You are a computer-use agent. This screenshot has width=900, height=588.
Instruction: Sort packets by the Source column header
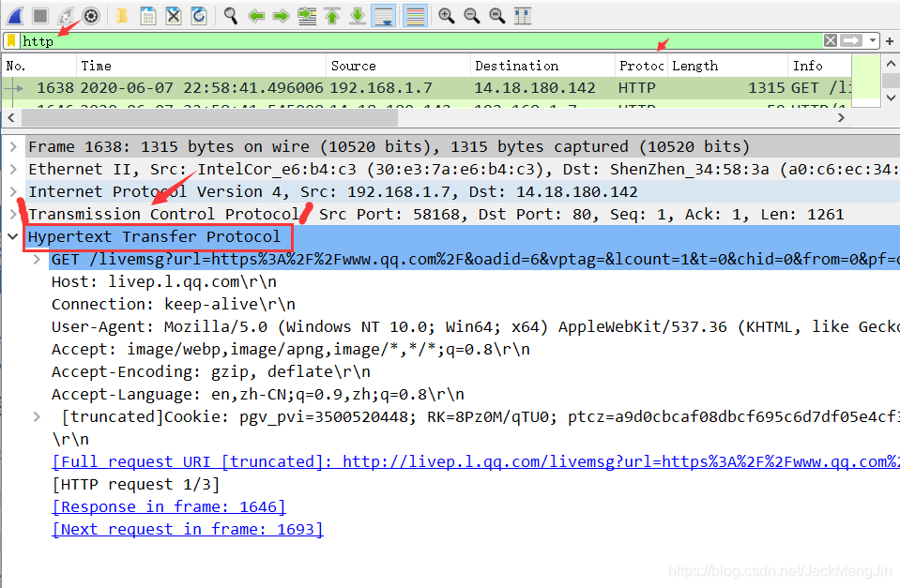coord(398,66)
